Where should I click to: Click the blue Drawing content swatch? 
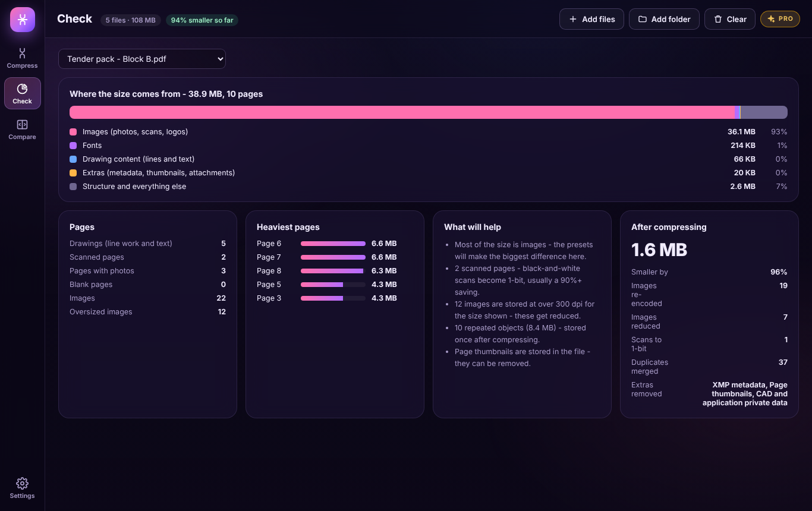(73, 159)
